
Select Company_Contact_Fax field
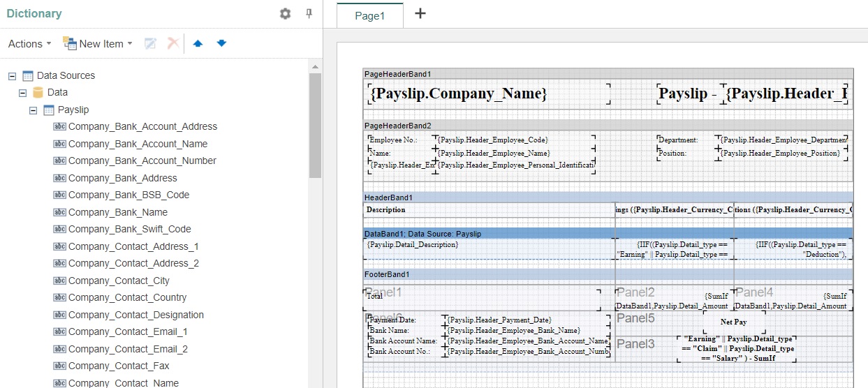[119, 366]
